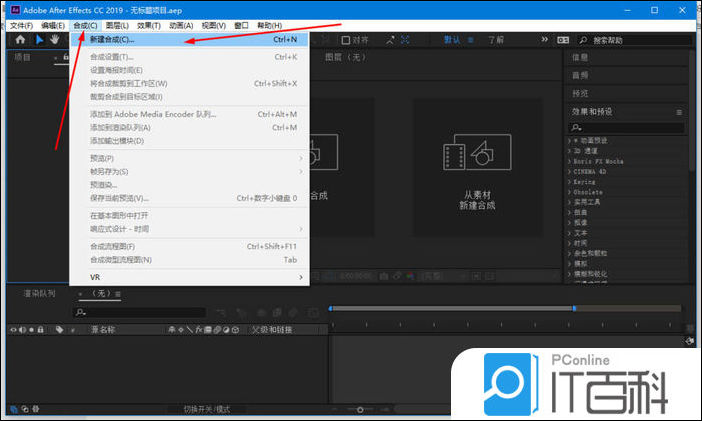
Task: Expand the 实用工具 effects category
Action: coord(569,202)
